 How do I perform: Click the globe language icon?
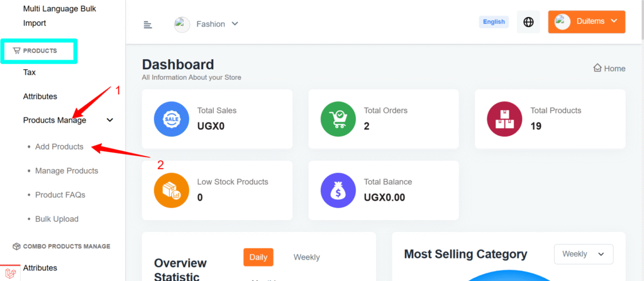coord(528,22)
